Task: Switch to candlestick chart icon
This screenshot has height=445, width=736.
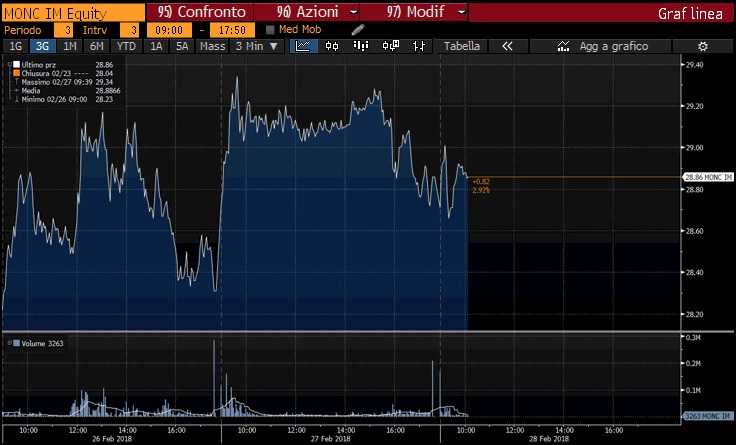Action: tap(332, 46)
